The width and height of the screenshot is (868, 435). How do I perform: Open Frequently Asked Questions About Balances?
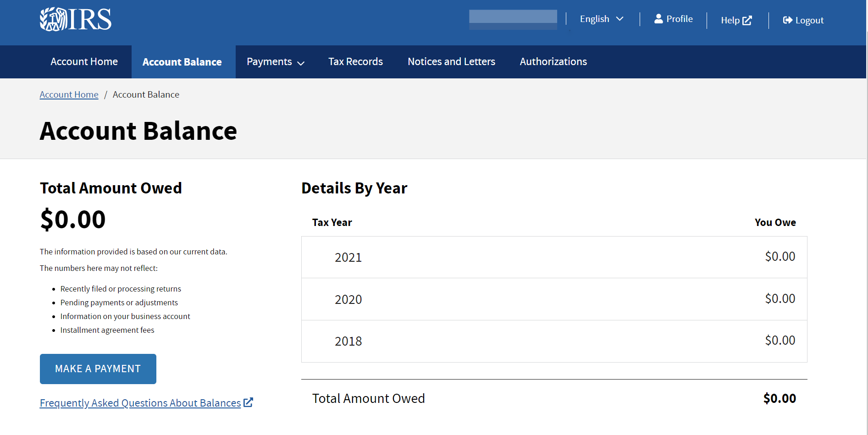[x=140, y=403]
